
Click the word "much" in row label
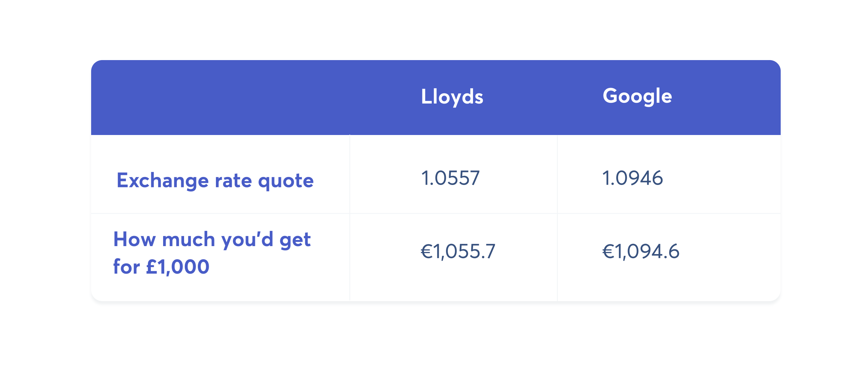click(188, 240)
